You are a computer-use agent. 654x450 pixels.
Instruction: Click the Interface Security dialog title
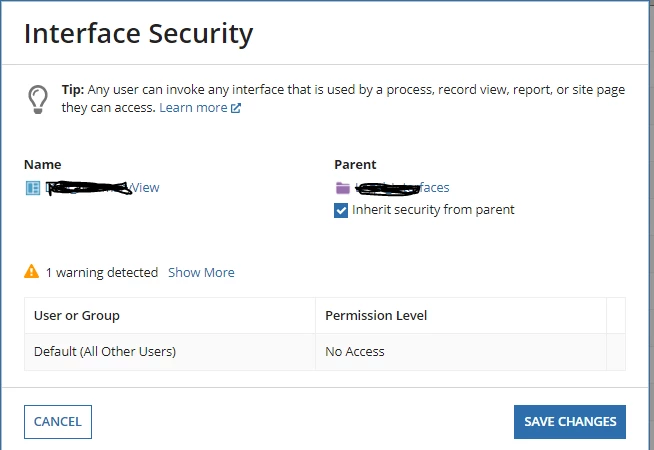click(138, 33)
